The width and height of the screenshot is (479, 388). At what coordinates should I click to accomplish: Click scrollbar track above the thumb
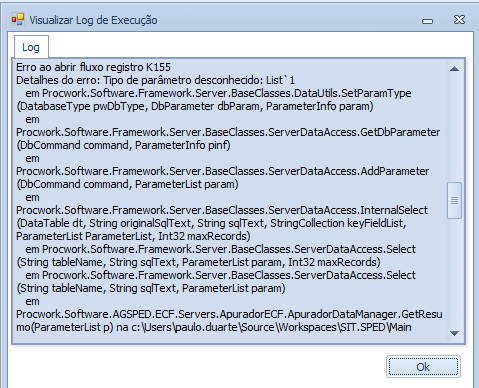454,129
